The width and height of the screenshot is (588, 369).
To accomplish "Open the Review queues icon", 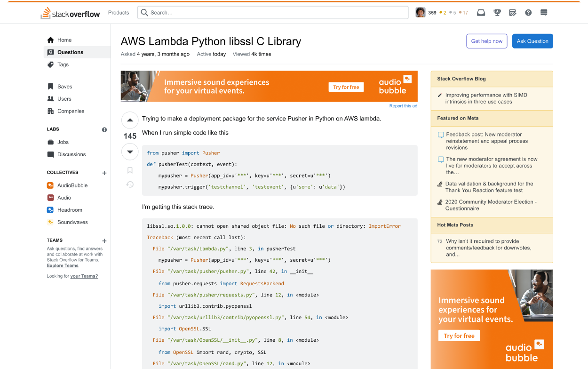I will tap(513, 13).
